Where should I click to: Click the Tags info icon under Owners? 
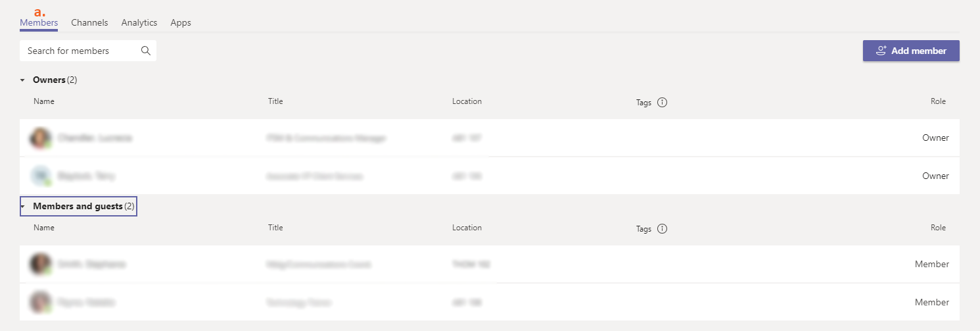(x=662, y=102)
